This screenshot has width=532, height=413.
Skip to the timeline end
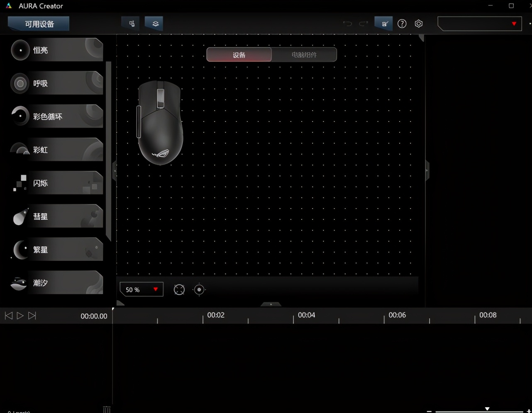[32, 316]
